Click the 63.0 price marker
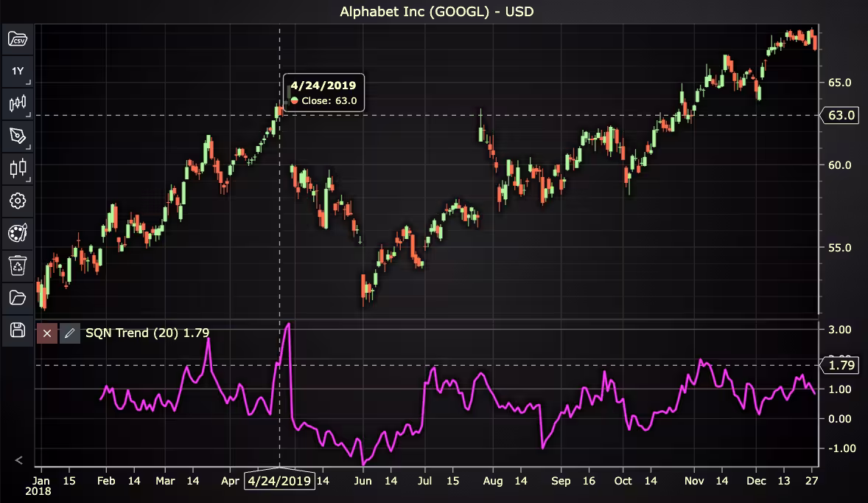The width and height of the screenshot is (868, 503). click(841, 115)
